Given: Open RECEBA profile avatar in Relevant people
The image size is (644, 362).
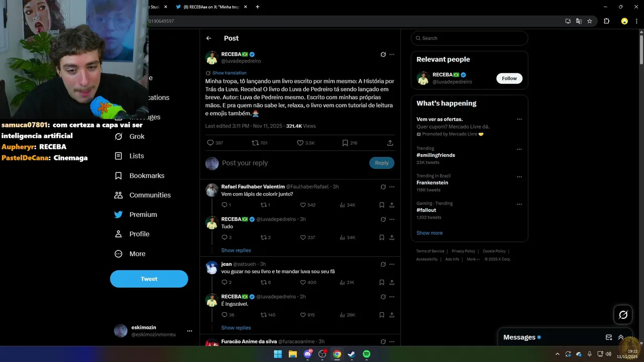Looking at the screenshot, I should click(x=423, y=78).
